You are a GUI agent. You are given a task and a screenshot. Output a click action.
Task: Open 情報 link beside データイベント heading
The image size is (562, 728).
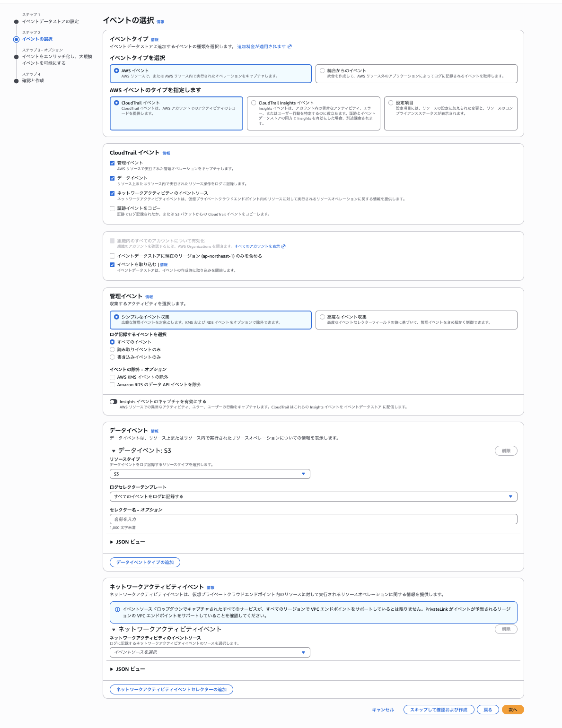(155, 431)
